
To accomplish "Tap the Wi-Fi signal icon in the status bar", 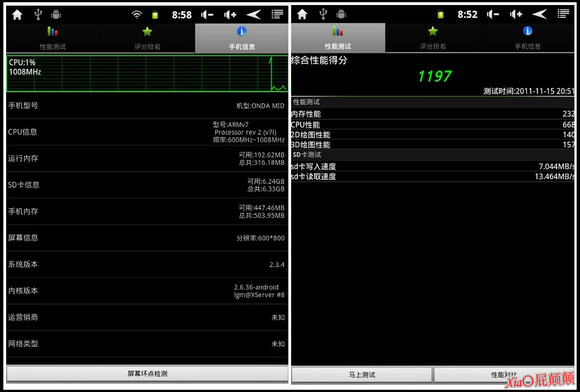I will pyautogui.click(x=137, y=15).
